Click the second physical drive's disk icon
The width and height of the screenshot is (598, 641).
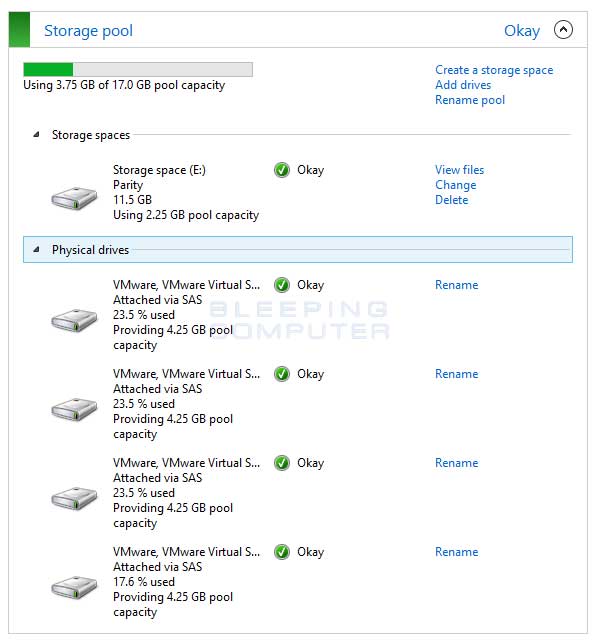pyautogui.click(x=74, y=409)
